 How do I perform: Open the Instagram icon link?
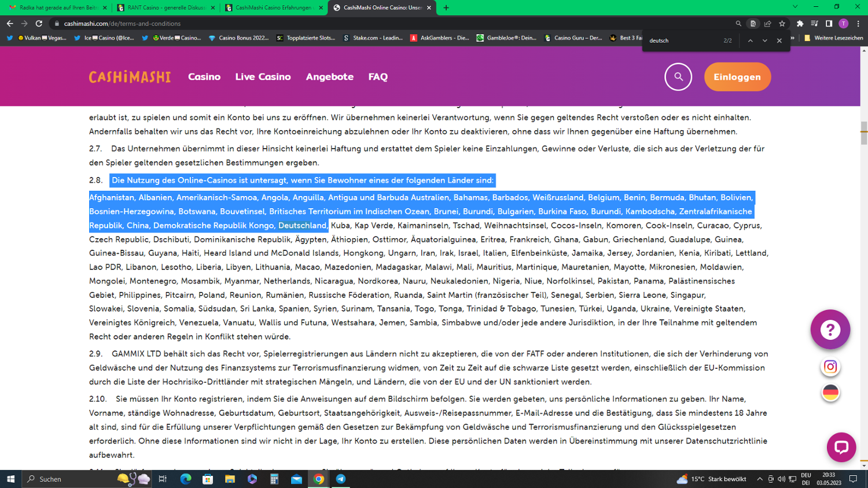[830, 367]
